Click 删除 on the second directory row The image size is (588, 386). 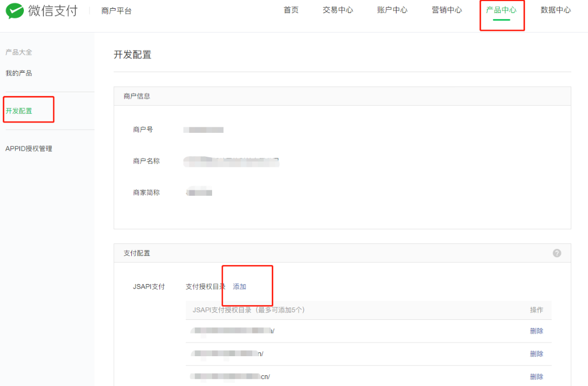point(536,353)
